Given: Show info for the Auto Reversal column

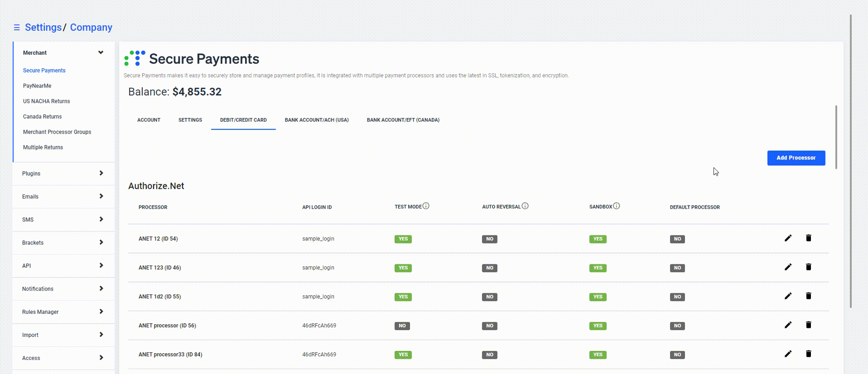Looking at the screenshot, I should coord(525,206).
